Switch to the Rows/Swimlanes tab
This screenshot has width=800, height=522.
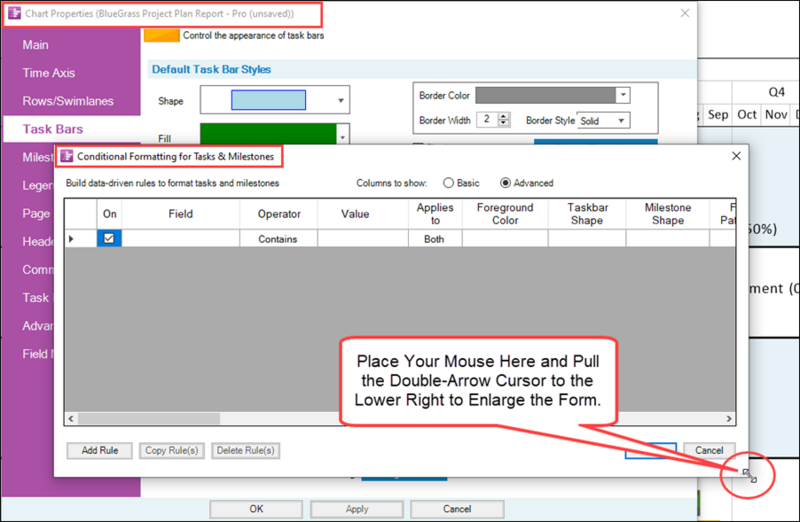(x=68, y=101)
